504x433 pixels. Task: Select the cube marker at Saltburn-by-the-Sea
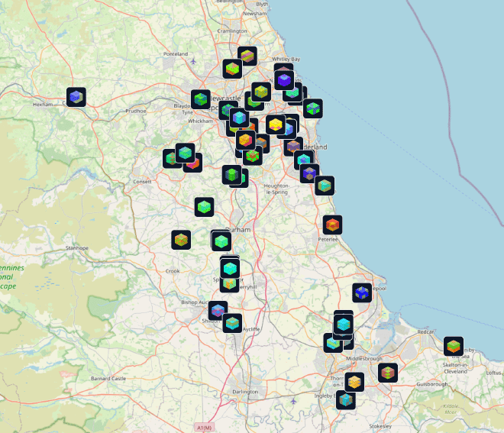click(454, 346)
